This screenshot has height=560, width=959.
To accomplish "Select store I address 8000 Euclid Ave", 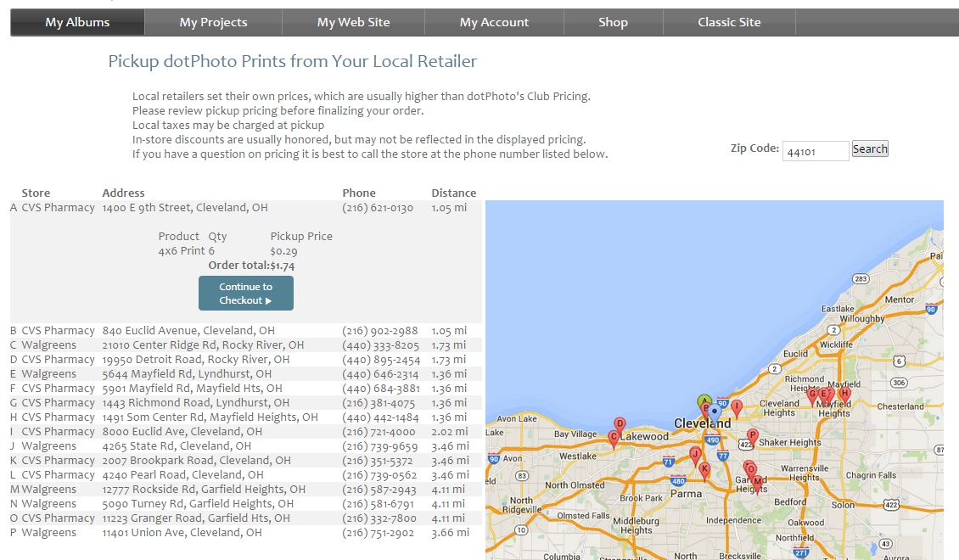I will [x=182, y=432].
